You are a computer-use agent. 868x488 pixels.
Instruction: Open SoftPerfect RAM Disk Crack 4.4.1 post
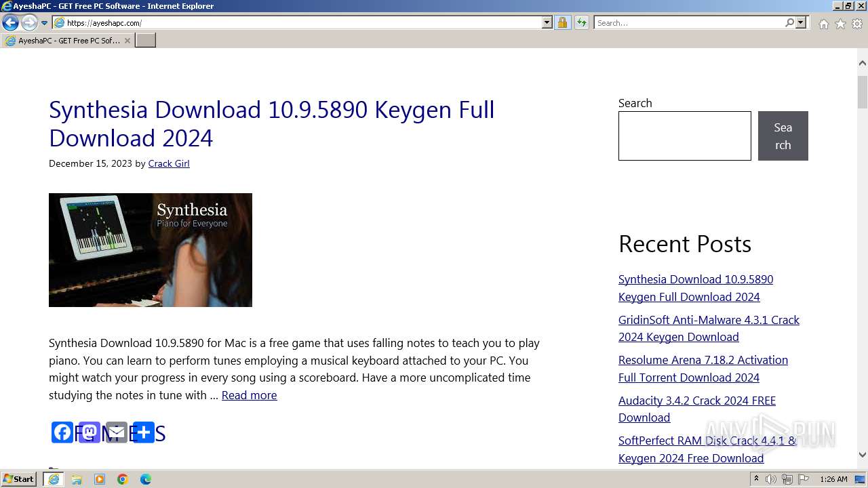coord(707,449)
